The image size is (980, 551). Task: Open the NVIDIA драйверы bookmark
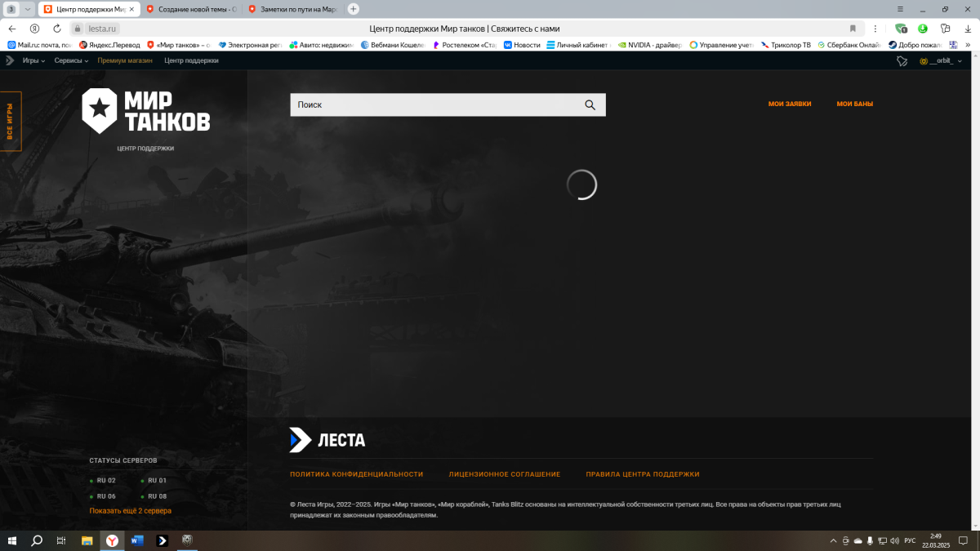(x=649, y=45)
